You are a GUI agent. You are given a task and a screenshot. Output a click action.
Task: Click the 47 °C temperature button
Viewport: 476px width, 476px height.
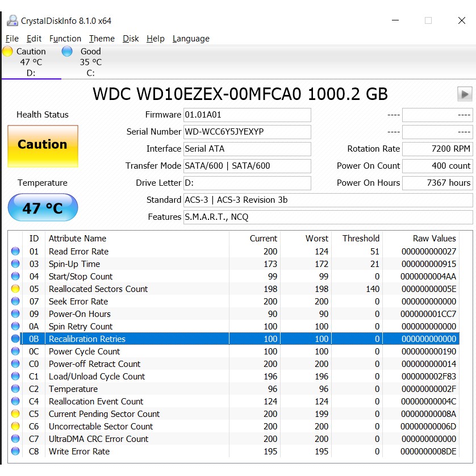(43, 208)
